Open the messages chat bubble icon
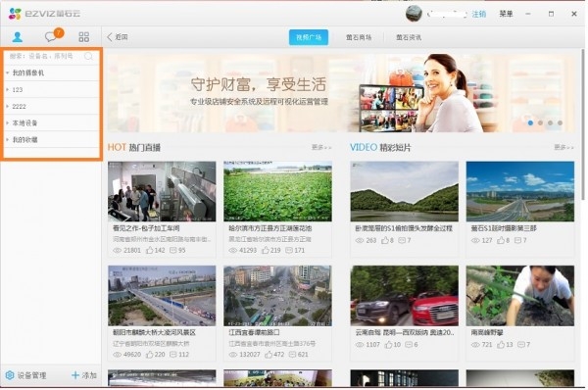 pos(51,37)
